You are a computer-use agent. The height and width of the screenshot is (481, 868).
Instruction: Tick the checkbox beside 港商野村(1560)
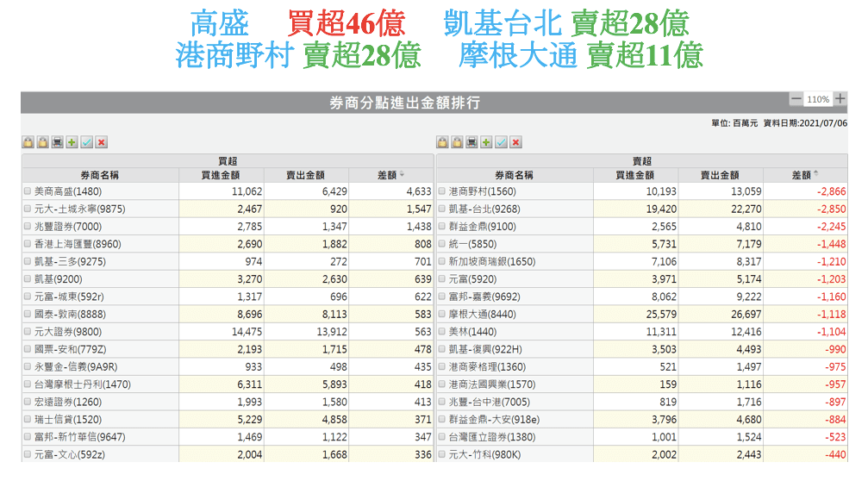[442, 191]
